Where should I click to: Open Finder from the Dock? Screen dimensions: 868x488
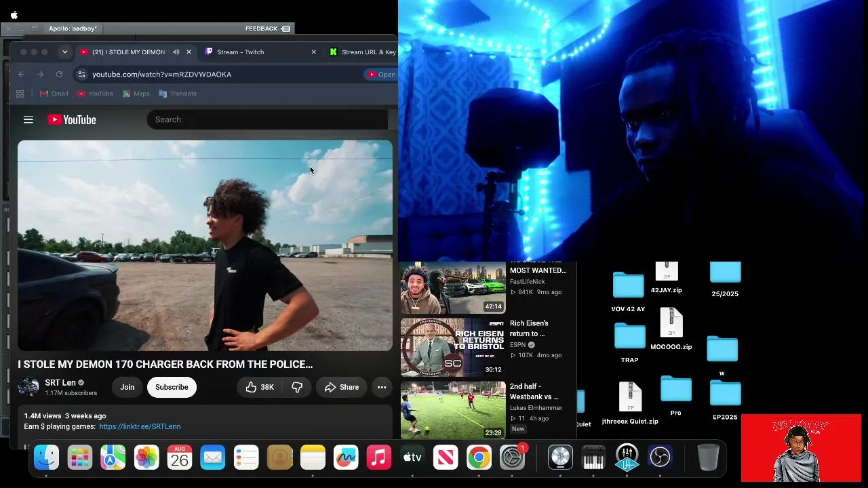coord(47,457)
